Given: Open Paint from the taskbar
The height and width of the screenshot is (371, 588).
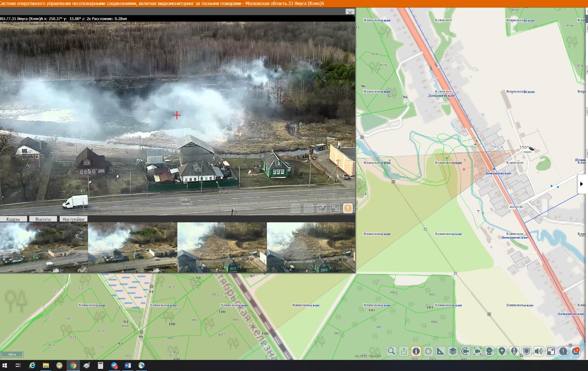Looking at the screenshot, I should [x=87, y=365].
